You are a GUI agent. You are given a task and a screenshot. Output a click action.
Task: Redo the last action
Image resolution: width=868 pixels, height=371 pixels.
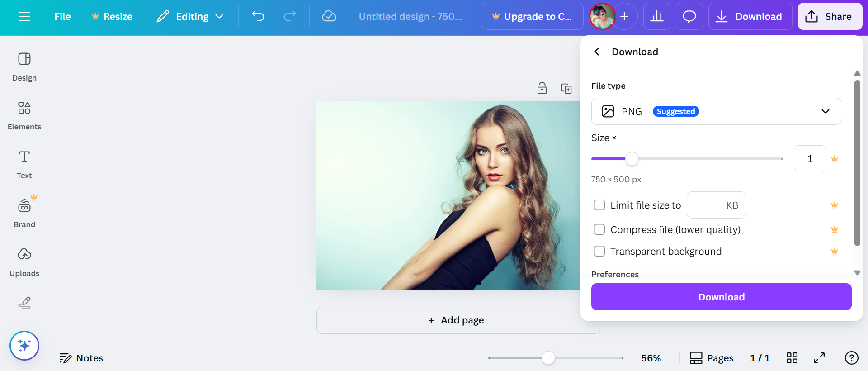(x=289, y=16)
